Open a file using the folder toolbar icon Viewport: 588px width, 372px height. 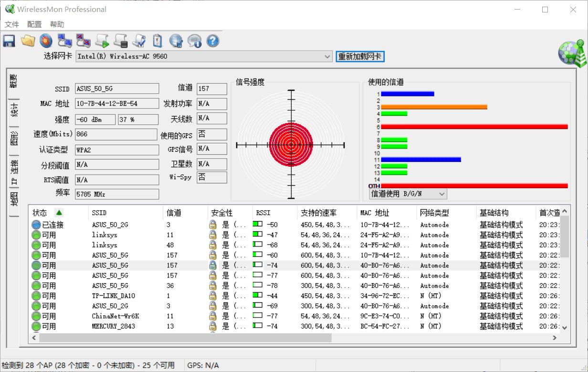[28, 41]
